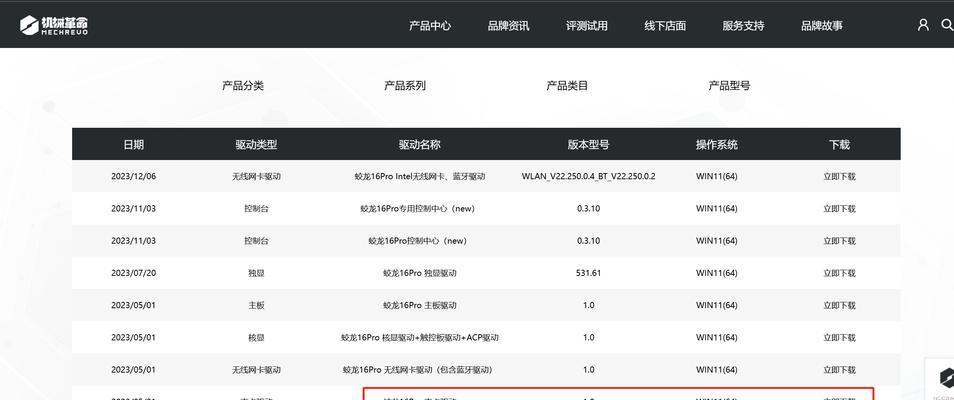Expand the 产品型号 filter
This screenshot has width=954, height=400.
[x=729, y=85]
